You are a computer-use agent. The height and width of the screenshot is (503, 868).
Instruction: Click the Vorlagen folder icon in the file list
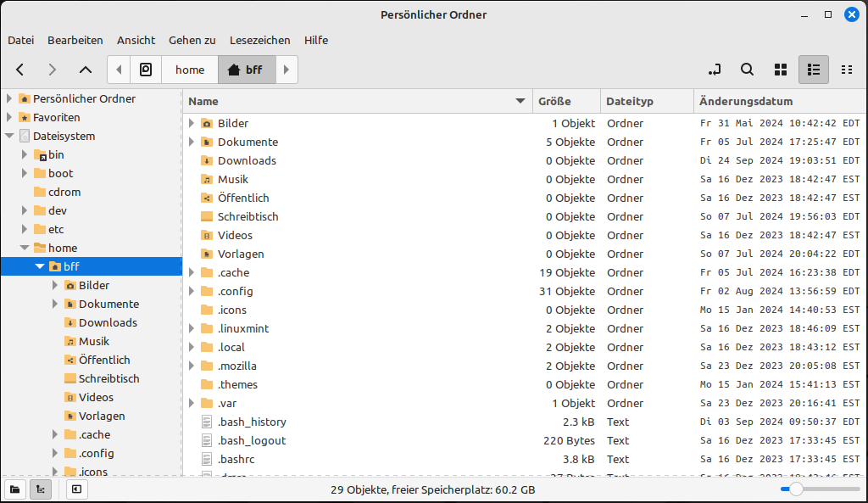pyautogui.click(x=207, y=254)
